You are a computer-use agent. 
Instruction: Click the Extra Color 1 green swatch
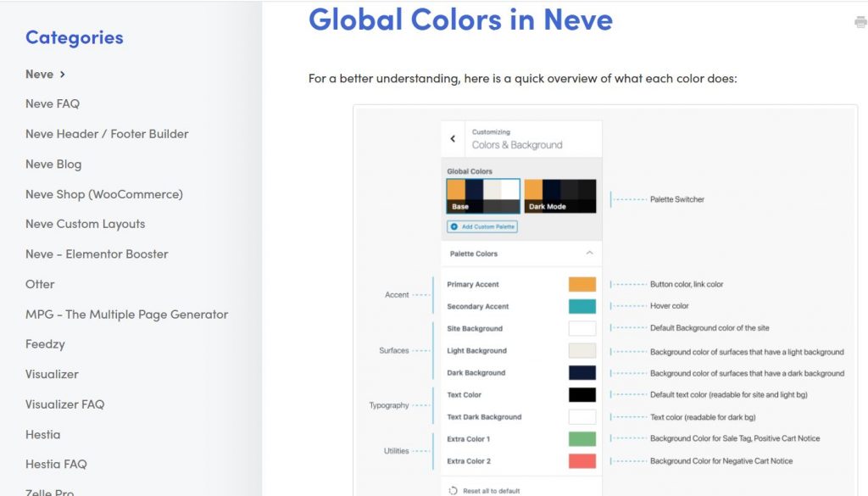click(x=581, y=439)
